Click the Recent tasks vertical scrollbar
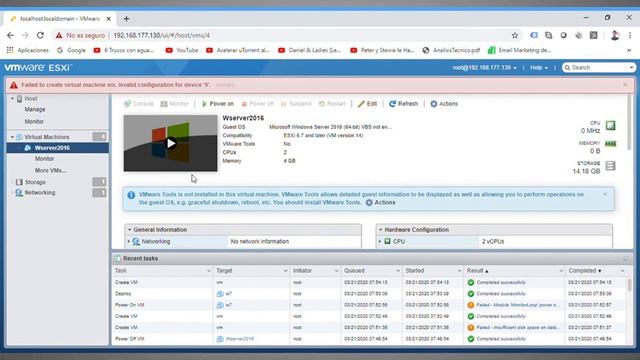640x360 pixels. coord(629,284)
